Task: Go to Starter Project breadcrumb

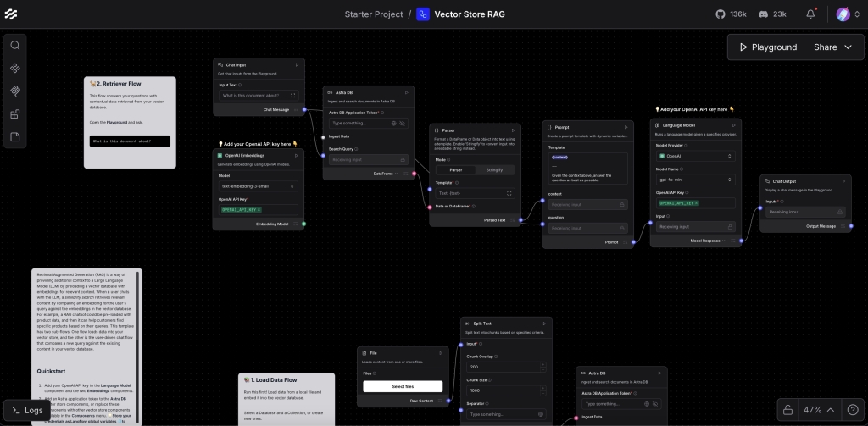Action: [374, 14]
